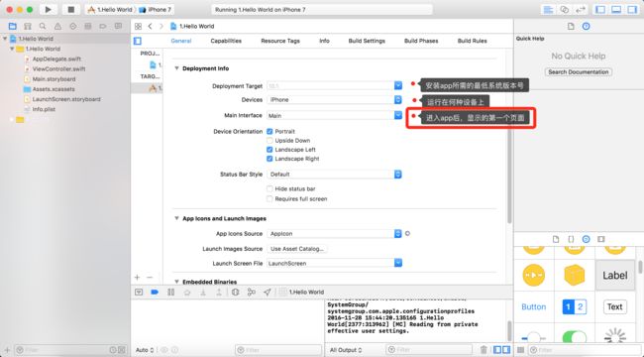Show the file inspector
Image resolution: width=644 pixels, height=357 pixels.
point(571,27)
